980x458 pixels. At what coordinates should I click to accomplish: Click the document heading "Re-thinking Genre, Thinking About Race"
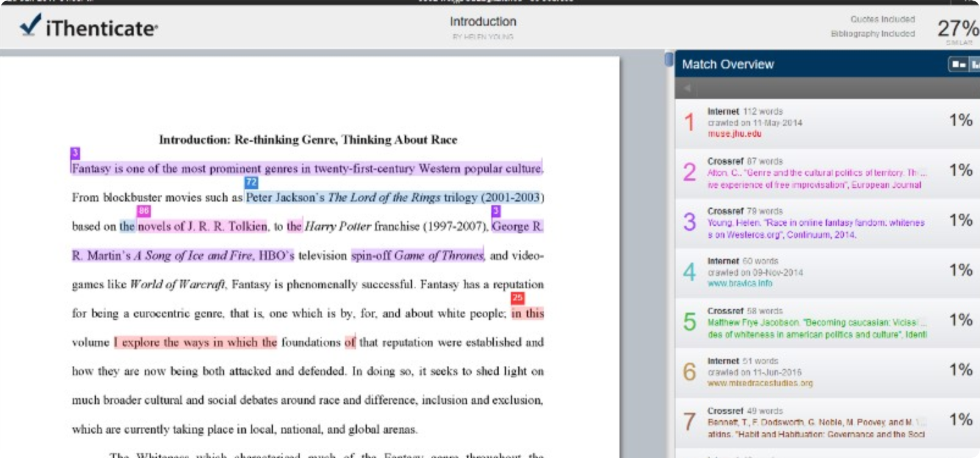coord(345,140)
